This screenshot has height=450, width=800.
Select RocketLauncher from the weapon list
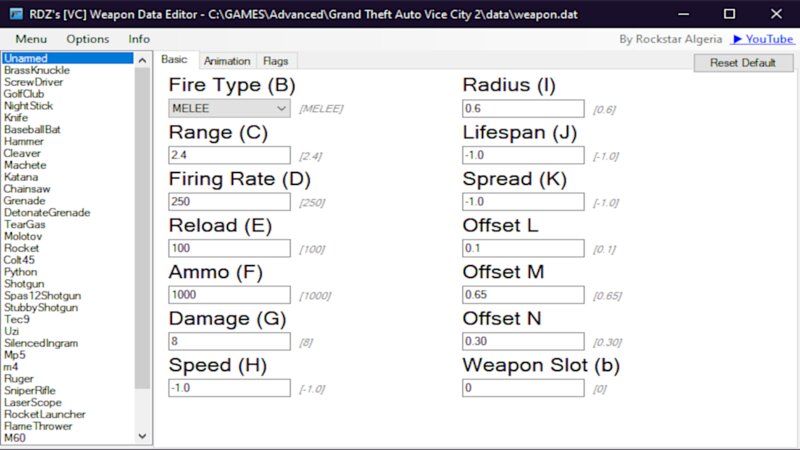point(44,414)
